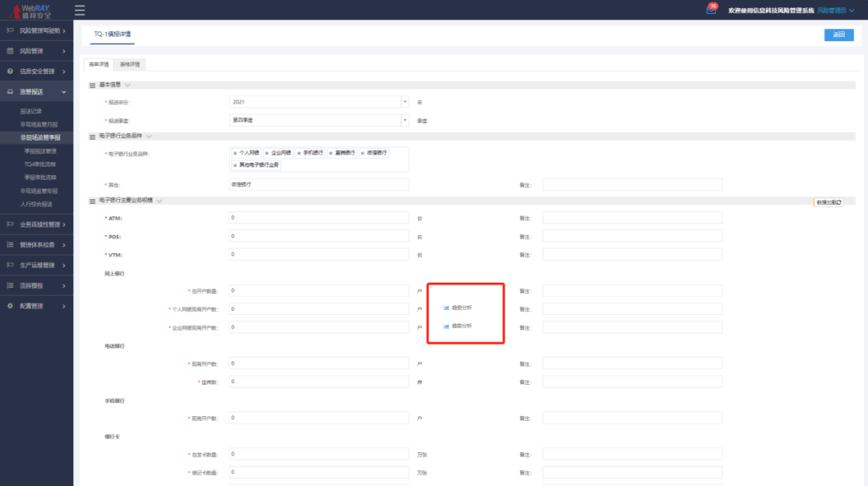Click the hamburger menu icon in header
Screen dimensions: 868x486
coord(80,10)
